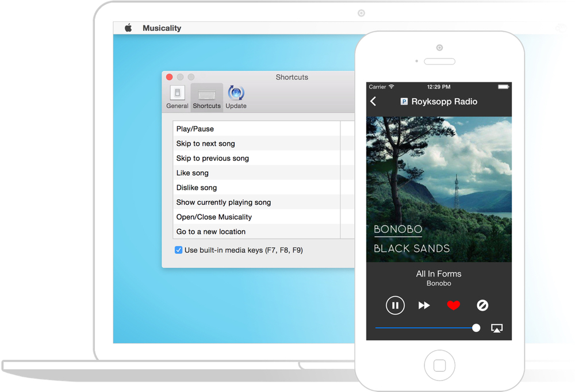
Task: Tap the phone home button
Action: (x=440, y=365)
